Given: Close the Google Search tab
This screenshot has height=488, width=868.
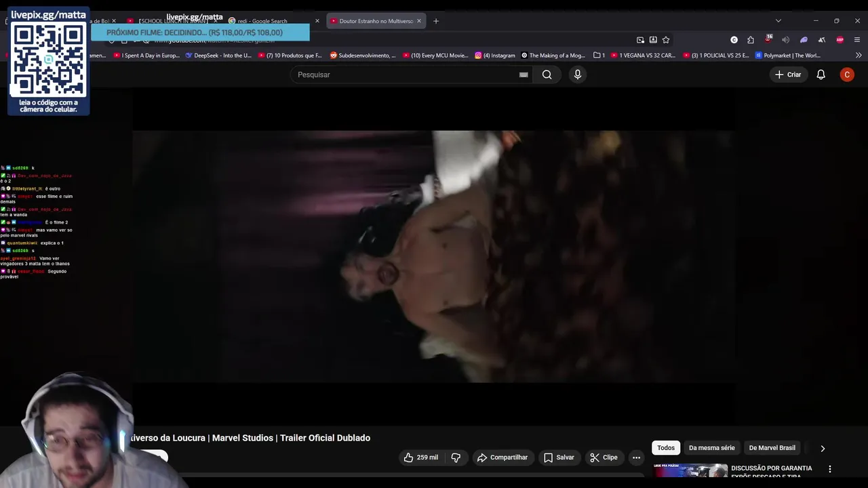Looking at the screenshot, I should point(317,21).
